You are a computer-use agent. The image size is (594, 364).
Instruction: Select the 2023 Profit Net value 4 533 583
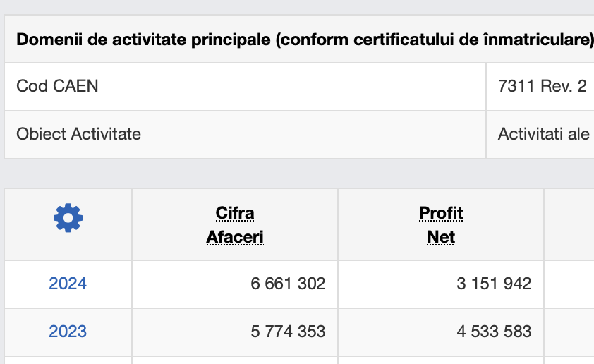point(494,332)
